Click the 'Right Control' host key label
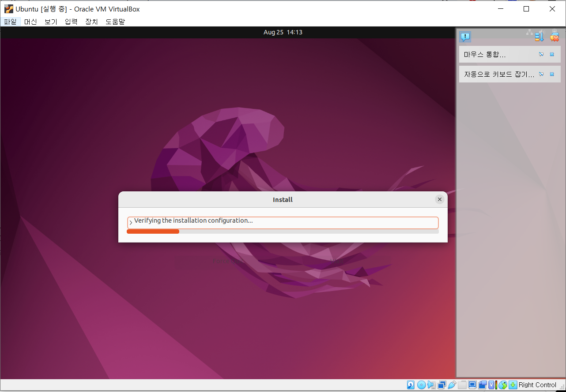The height and width of the screenshot is (392, 566). (537, 385)
